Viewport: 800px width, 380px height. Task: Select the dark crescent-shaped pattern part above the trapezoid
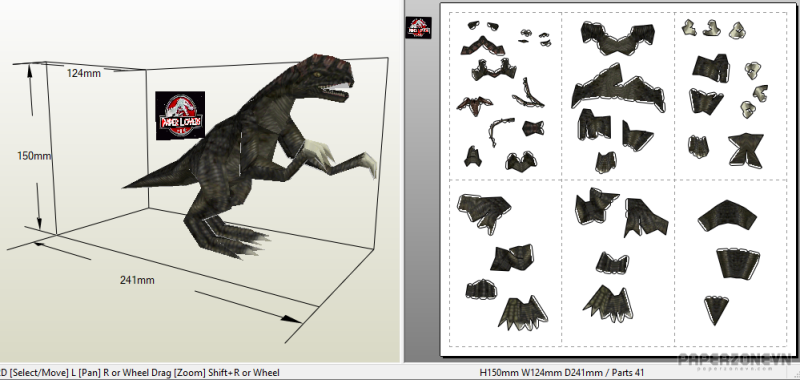click(726, 216)
